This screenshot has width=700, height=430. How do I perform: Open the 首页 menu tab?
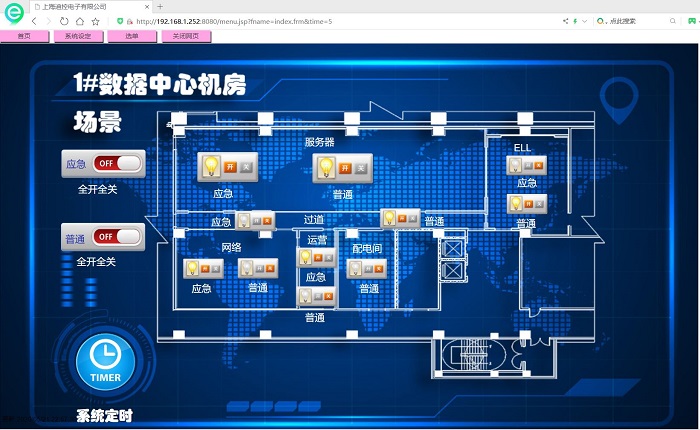point(24,36)
